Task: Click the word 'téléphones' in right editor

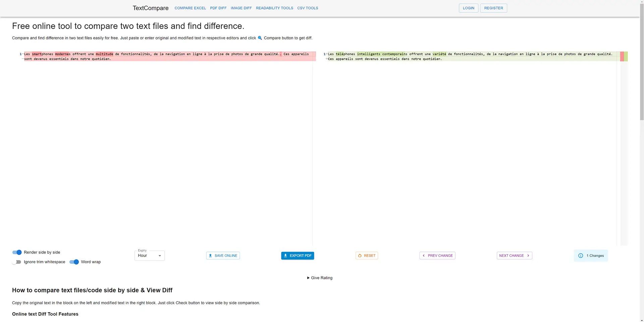Action: click(x=345, y=54)
